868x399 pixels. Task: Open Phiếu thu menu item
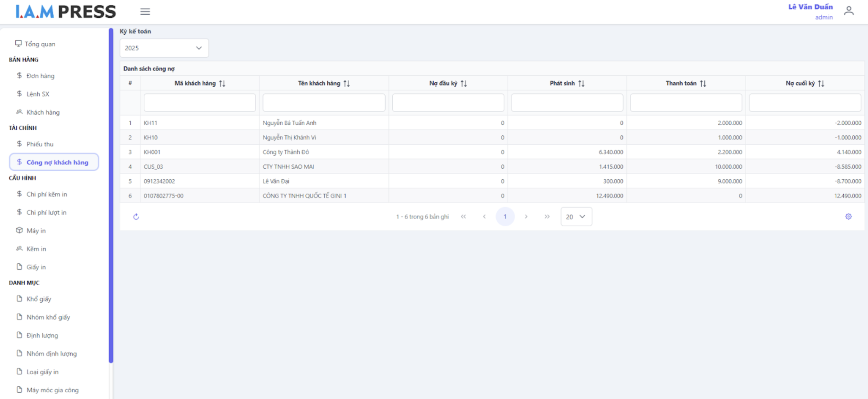(40, 144)
